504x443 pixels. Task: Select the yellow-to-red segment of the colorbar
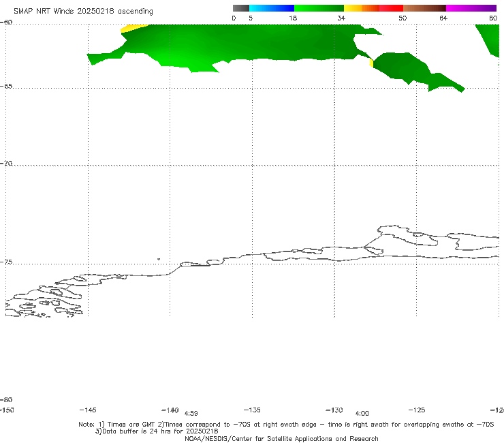pyautogui.click(x=373, y=8)
